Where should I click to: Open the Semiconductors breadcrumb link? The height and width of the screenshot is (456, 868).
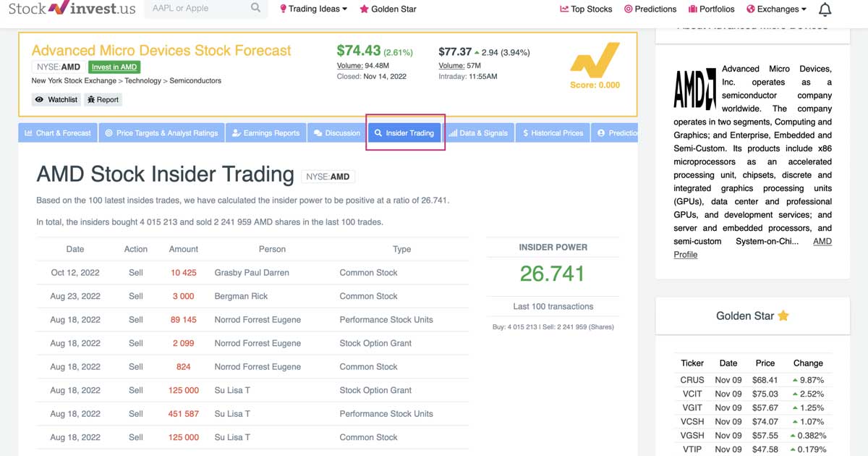(x=195, y=81)
